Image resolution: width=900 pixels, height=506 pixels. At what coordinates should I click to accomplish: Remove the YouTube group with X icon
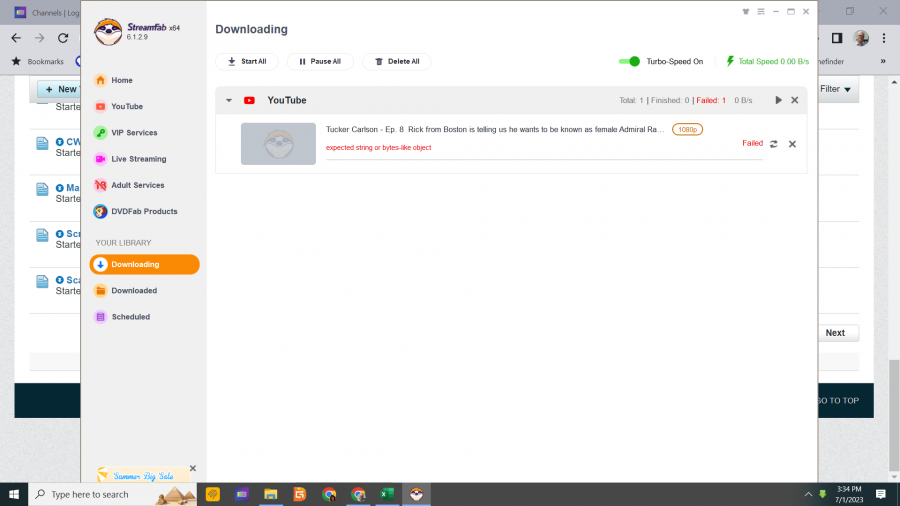click(795, 100)
